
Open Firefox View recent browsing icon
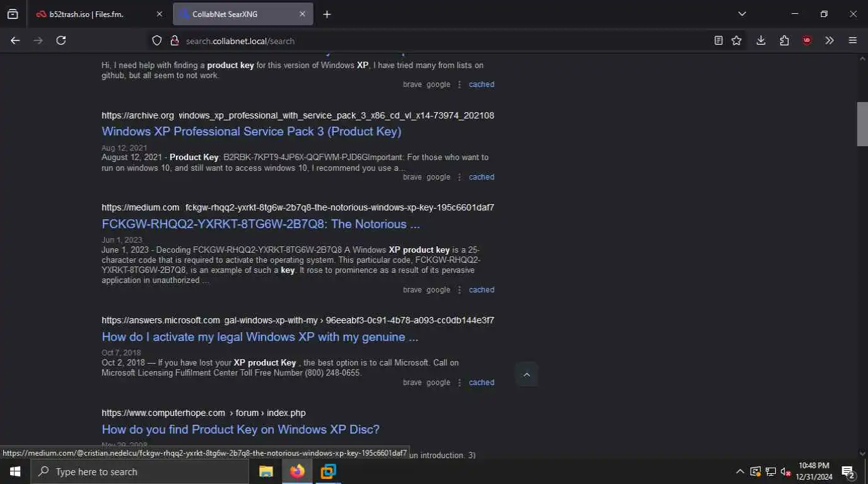(x=13, y=14)
